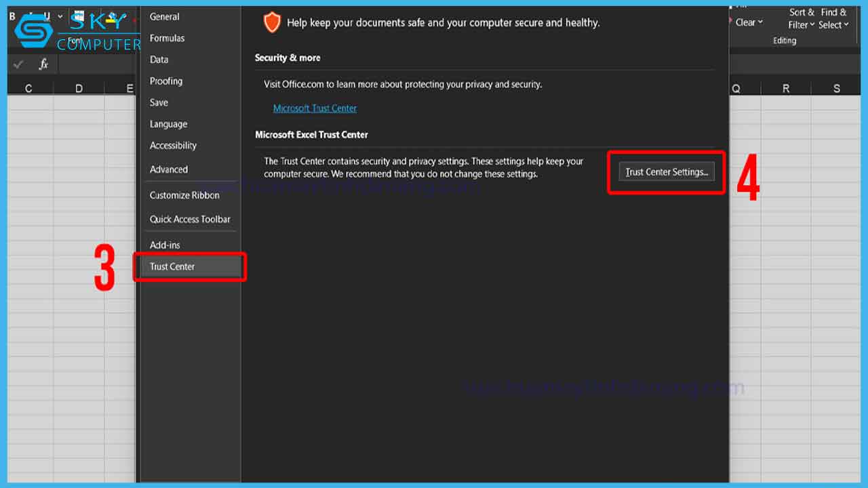
Task: Open the Language options category
Action: (168, 124)
